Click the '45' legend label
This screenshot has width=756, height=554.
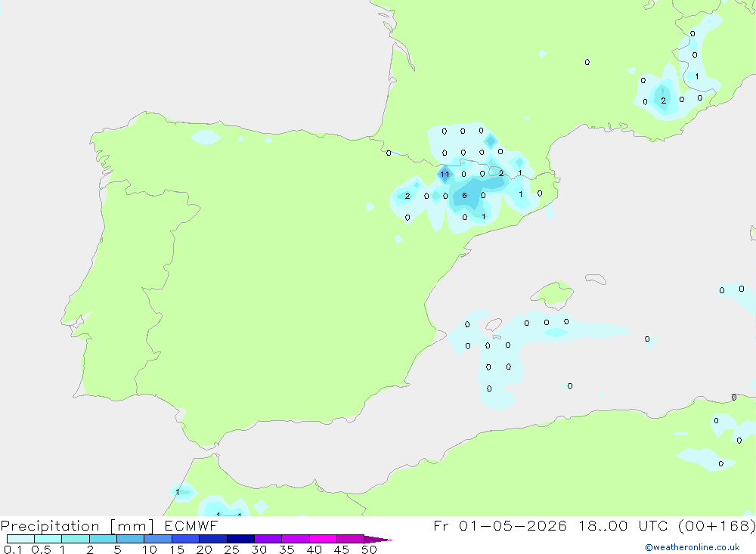click(342, 549)
